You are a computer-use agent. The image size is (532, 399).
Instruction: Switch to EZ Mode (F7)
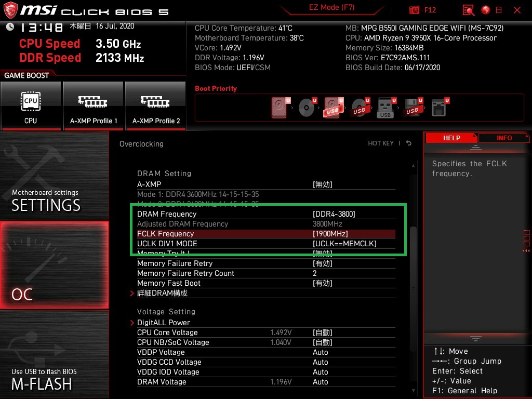click(331, 7)
